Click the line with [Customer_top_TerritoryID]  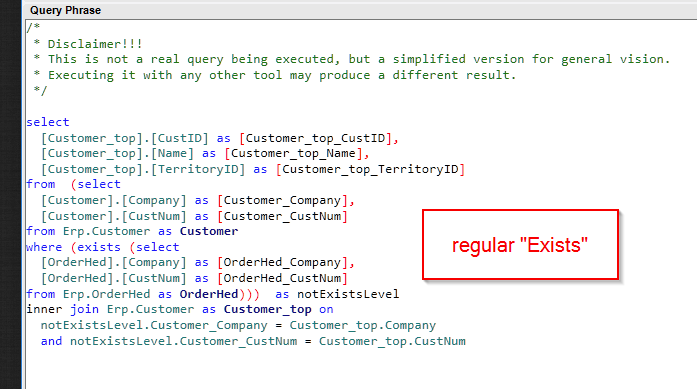point(253,169)
